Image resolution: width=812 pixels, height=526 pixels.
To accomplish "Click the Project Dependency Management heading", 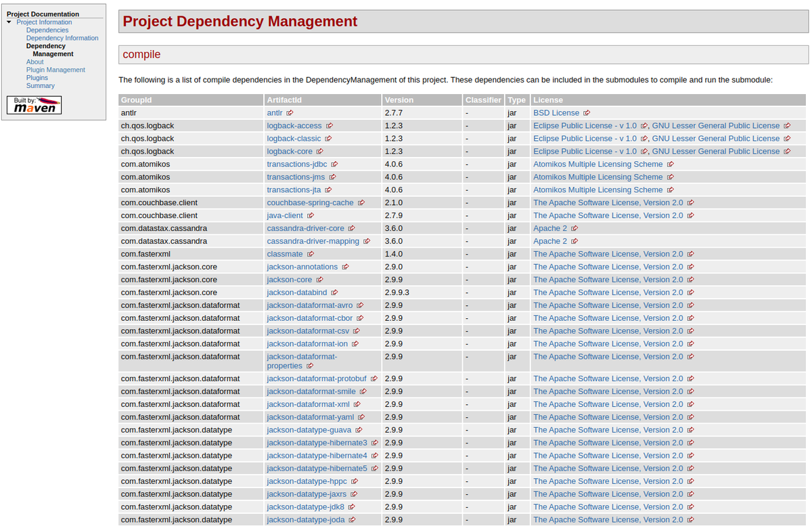I will click(240, 22).
